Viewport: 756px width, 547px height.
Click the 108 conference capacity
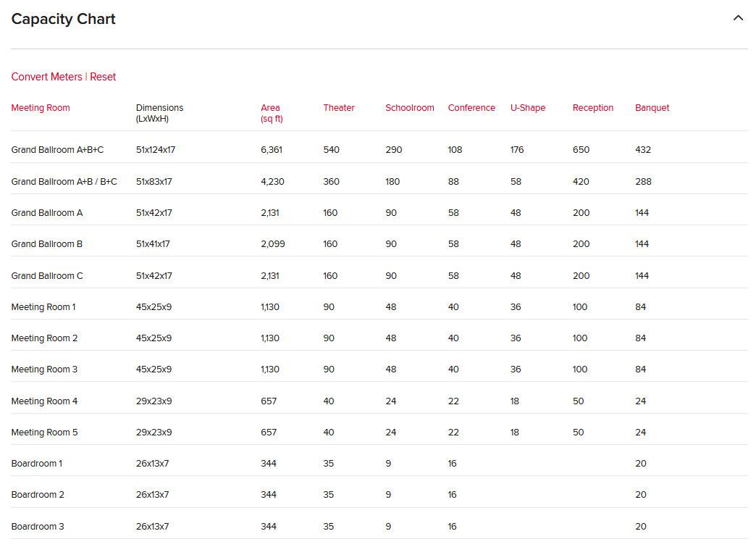tap(455, 149)
